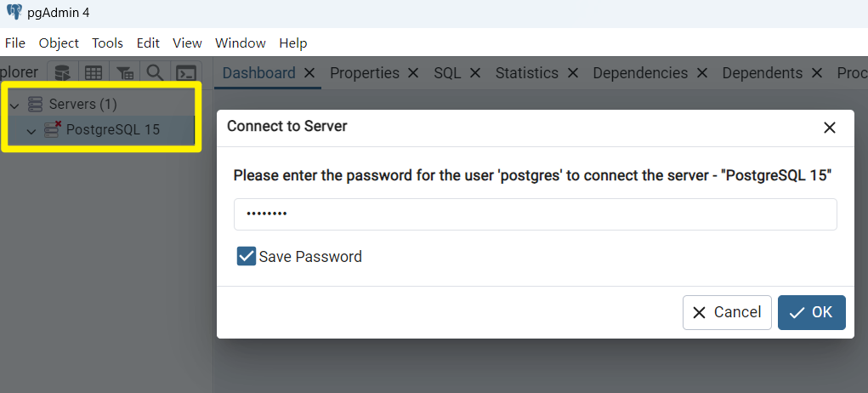Viewport: 868px width, 393px height.
Task: Launch the PSQL Tool terminal icon
Action: [186, 73]
